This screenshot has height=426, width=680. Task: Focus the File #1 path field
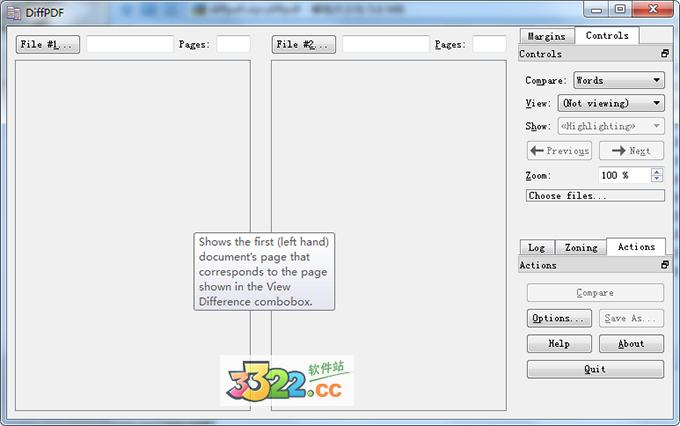[130, 44]
